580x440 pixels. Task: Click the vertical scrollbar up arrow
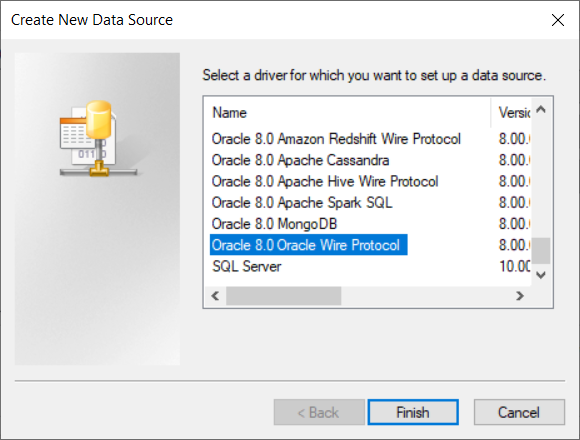pos(541,109)
